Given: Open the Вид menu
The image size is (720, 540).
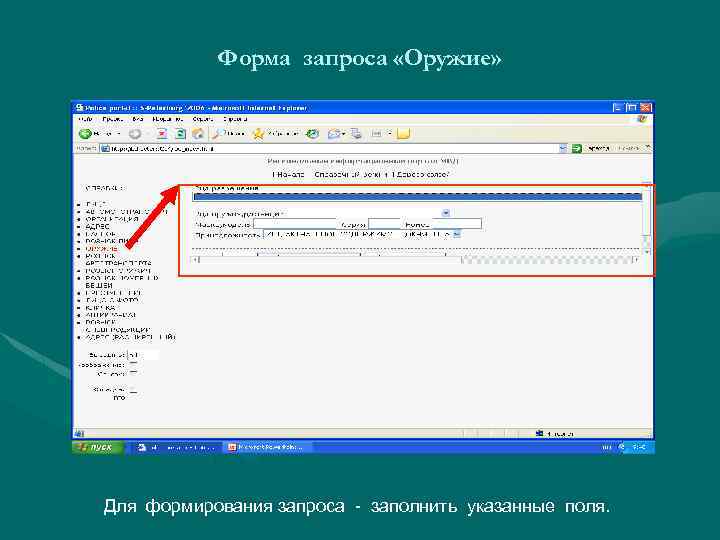Looking at the screenshot, I should [x=138, y=119].
